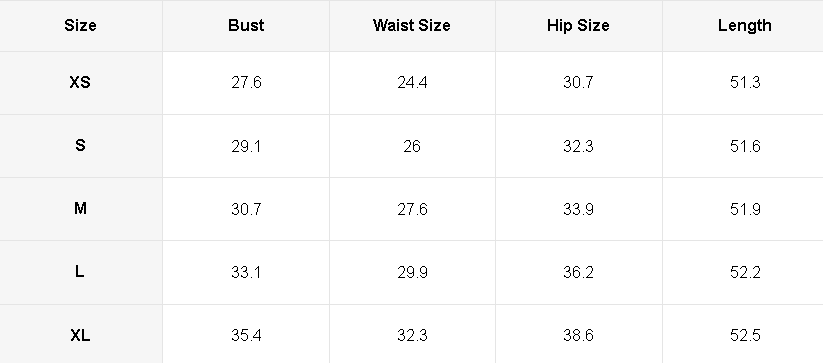Select the M bust value 30.7
The image size is (823, 363).
[246, 209]
